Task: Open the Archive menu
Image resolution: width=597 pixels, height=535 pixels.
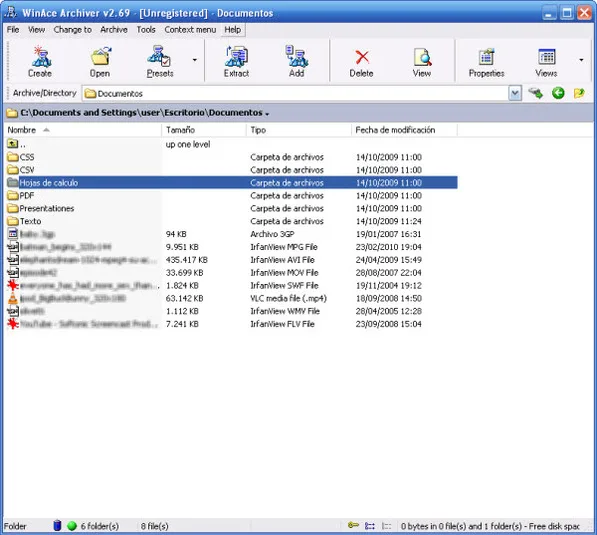Action: coord(114,30)
